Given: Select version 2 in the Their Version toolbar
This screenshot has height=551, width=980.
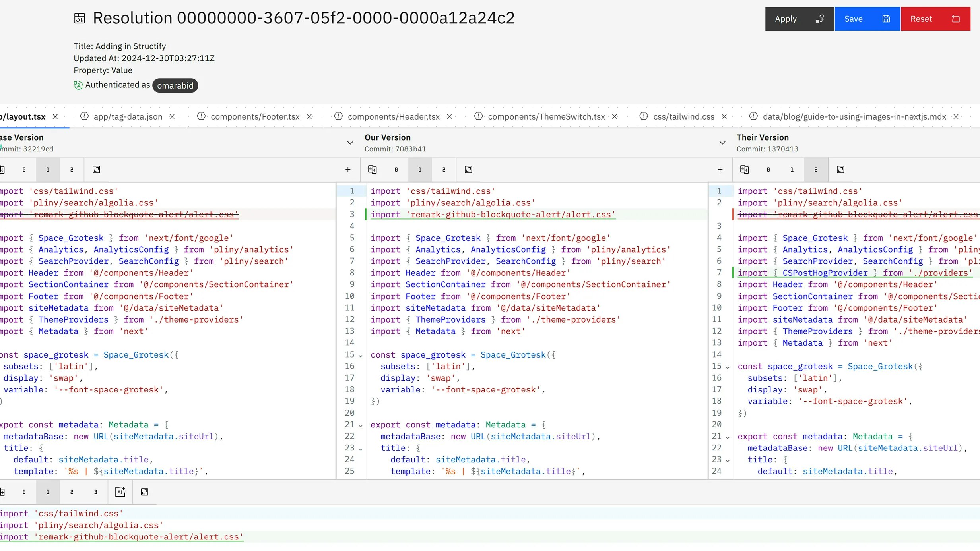Looking at the screenshot, I should click(815, 169).
